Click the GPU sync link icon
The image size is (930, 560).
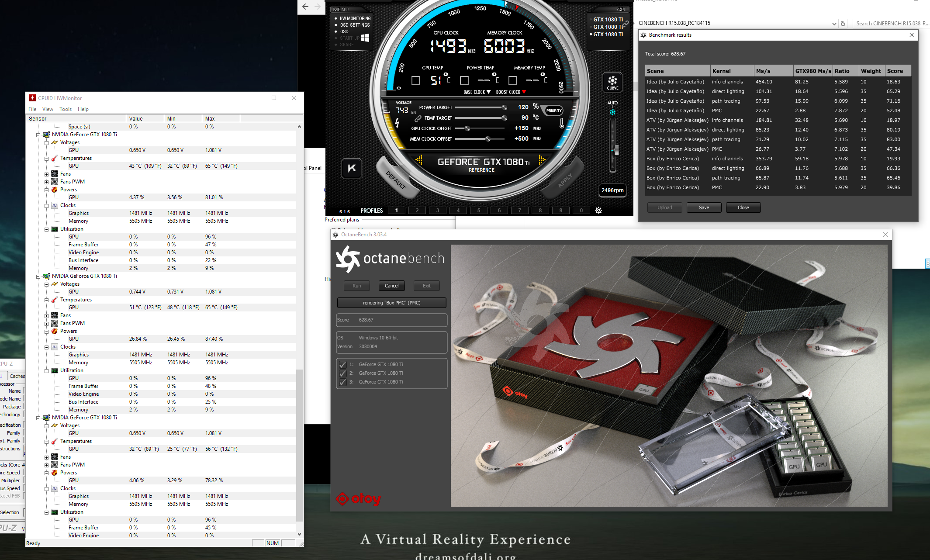pos(626,24)
